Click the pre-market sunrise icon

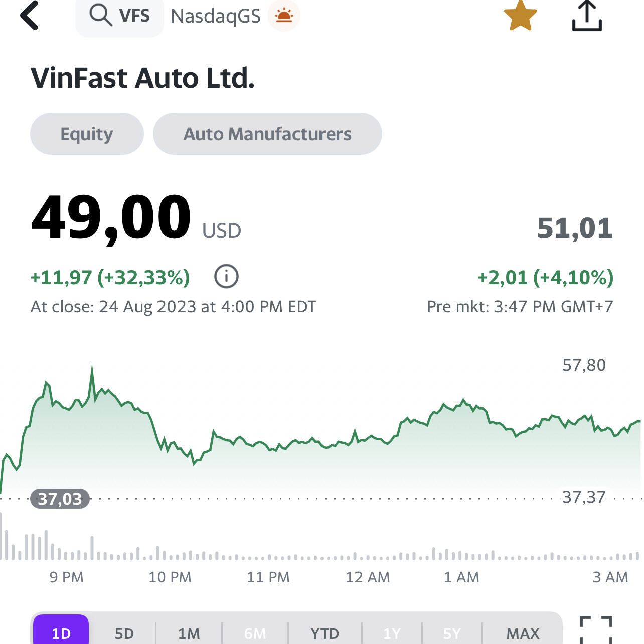(x=284, y=16)
